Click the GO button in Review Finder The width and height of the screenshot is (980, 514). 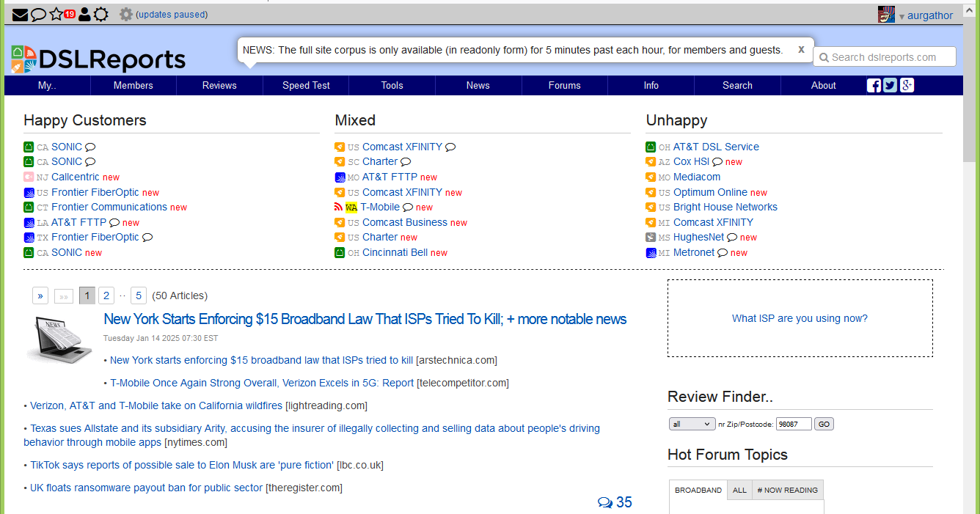pyautogui.click(x=824, y=424)
